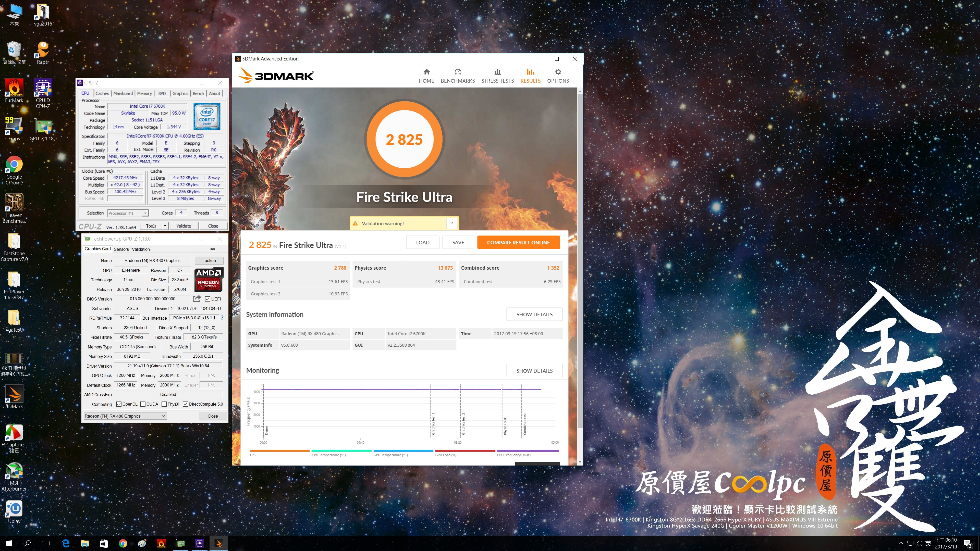Open GPU-Z 1.18 desktop shortcut

43,129
